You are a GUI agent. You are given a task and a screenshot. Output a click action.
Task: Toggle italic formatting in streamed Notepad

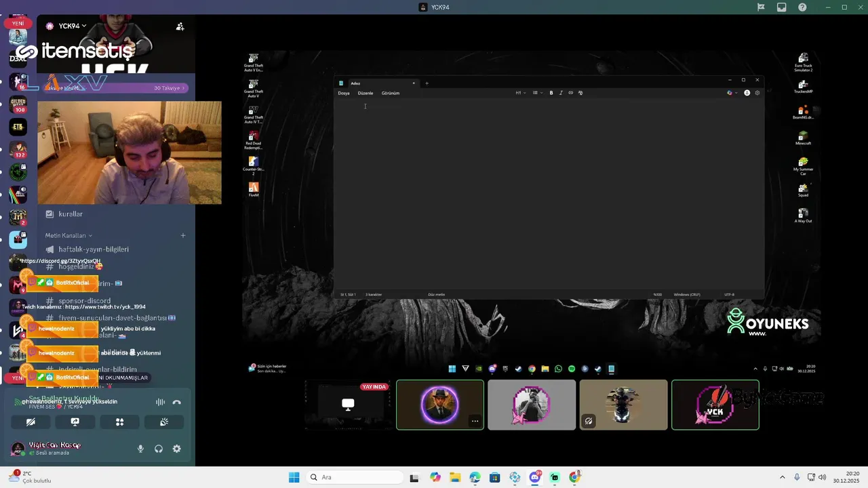[x=561, y=93]
